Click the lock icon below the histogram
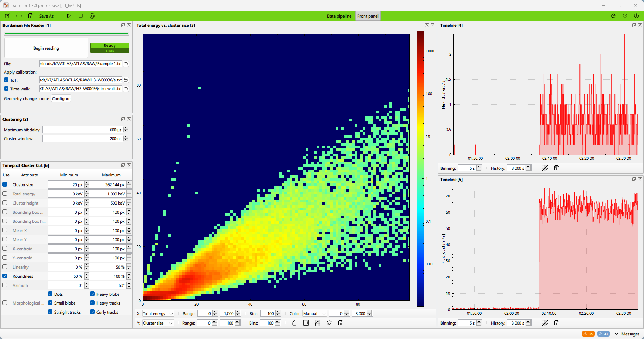 pyautogui.click(x=294, y=323)
